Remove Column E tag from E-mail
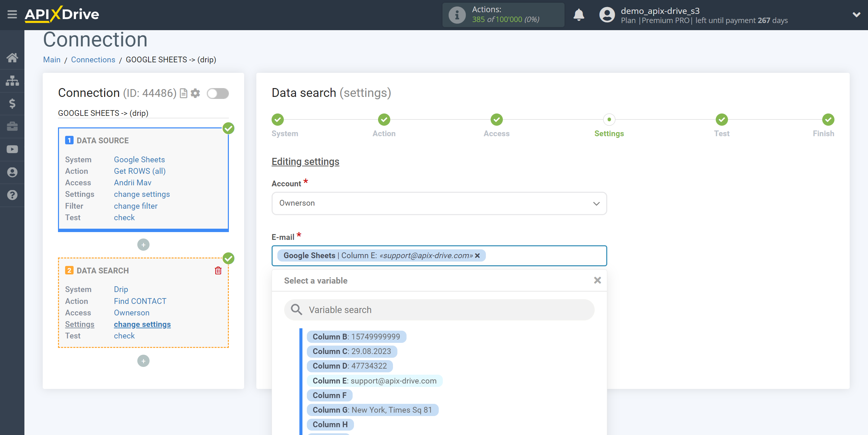This screenshot has height=435, width=868. point(477,256)
